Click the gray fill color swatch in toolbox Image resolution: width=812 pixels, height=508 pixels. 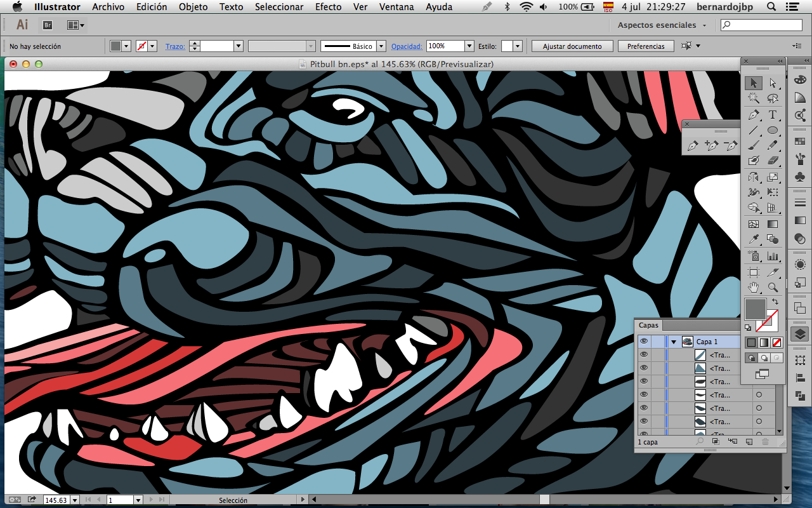pos(754,309)
